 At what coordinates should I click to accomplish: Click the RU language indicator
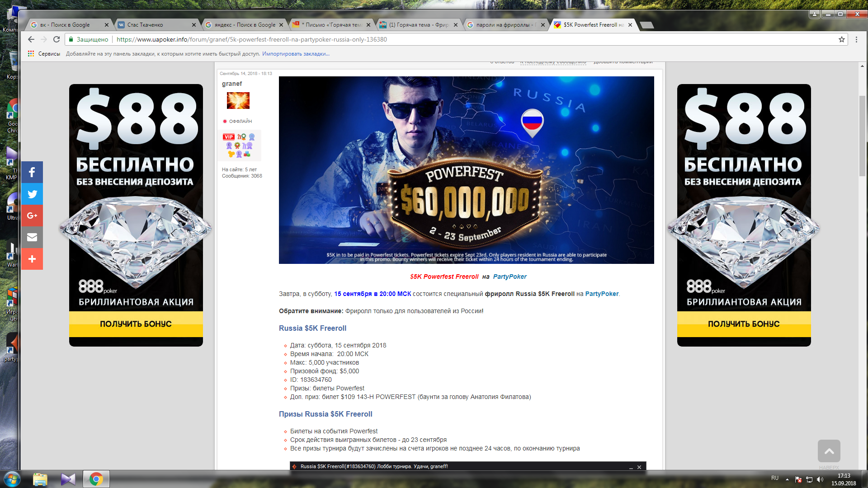(775, 478)
